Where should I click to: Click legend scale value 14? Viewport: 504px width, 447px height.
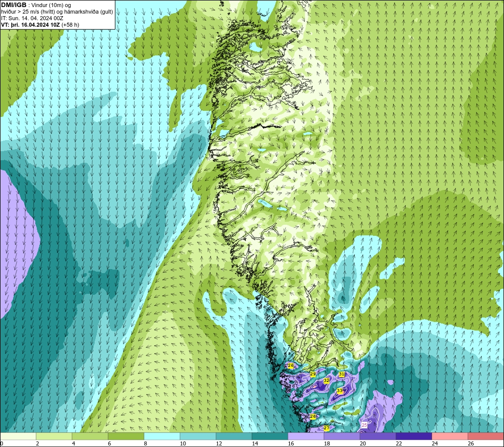click(x=255, y=443)
